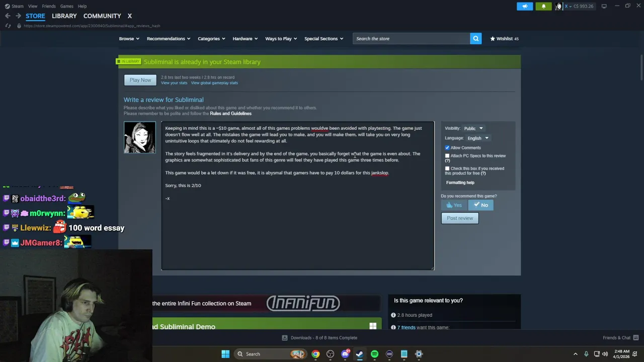
Task: Click the info icon beside 2.8 hours played
Action: (x=393, y=315)
